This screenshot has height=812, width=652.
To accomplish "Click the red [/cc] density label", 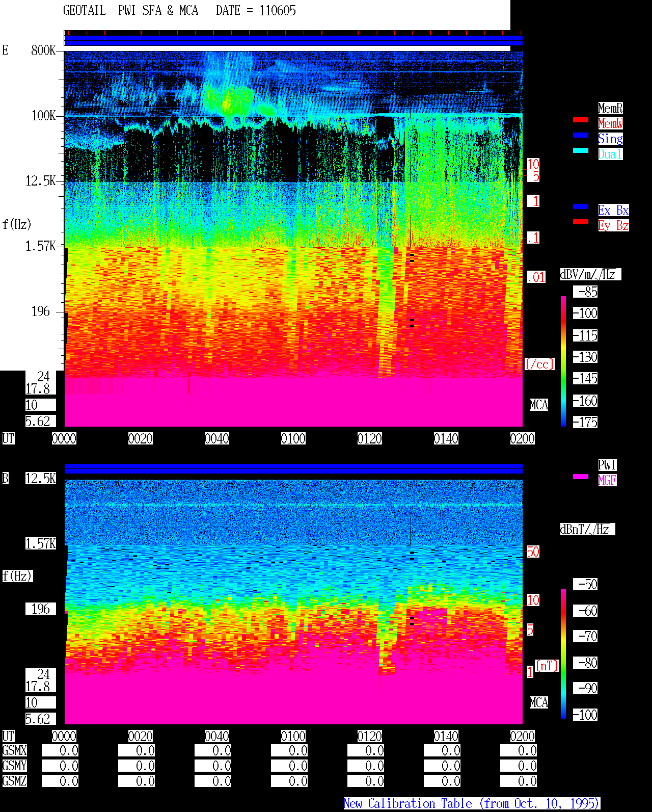I will (539, 364).
